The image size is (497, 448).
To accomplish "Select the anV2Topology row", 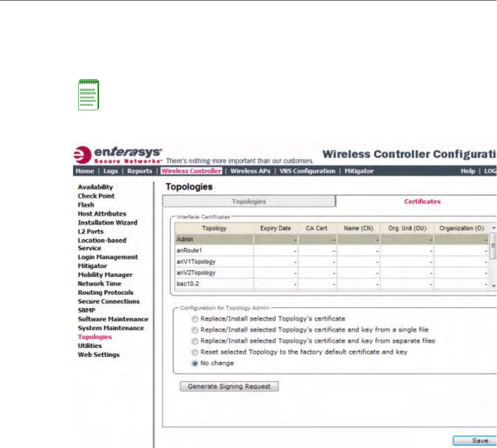I will click(331, 272).
